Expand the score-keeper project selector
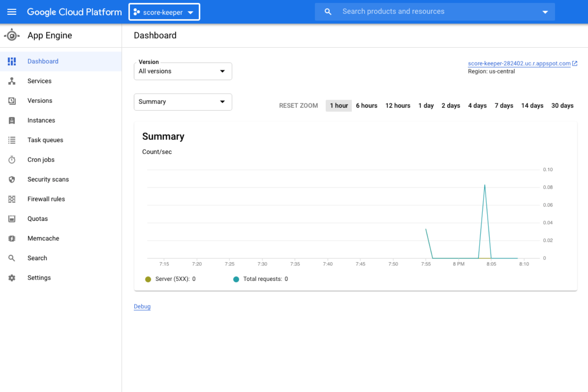588x392 pixels. click(164, 12)
